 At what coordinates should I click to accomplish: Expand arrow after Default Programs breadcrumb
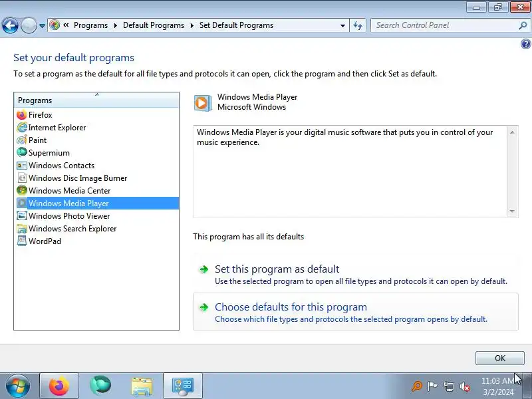coord(192,25)
